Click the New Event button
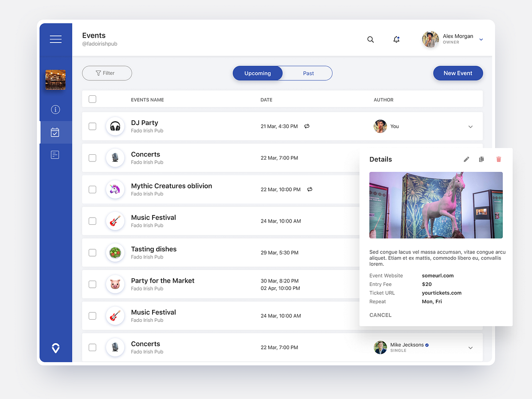532x399 pixels. tap(458, 73)
